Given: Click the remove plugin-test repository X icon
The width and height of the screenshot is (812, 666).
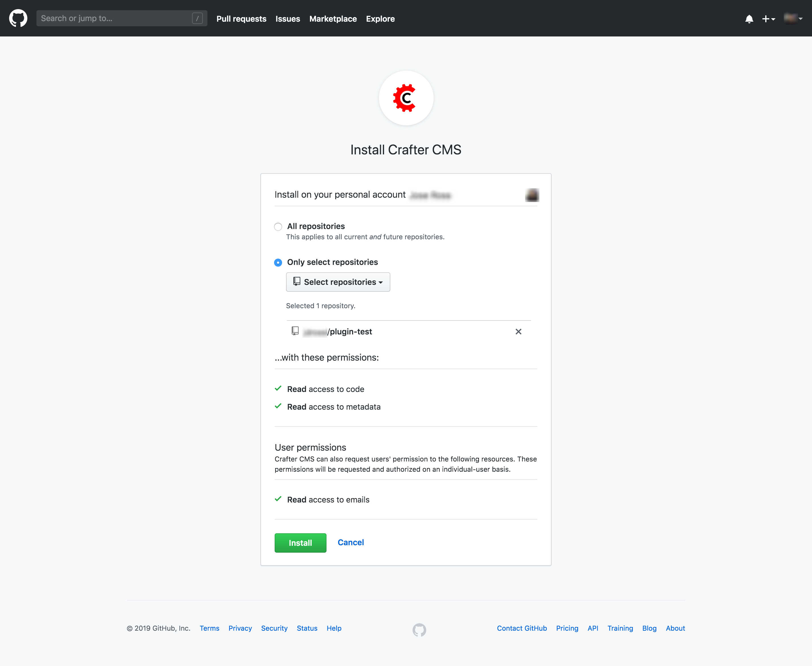Looking at the screenshot, I should (519, 332).
